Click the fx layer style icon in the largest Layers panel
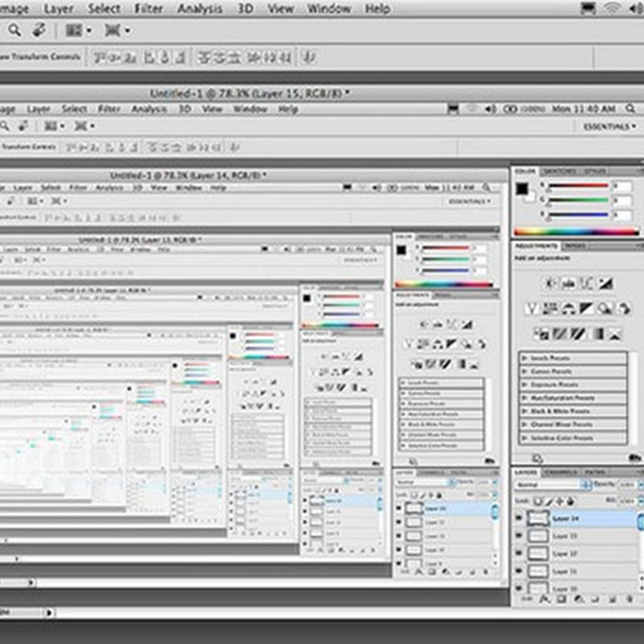644x644 pixels. (545, 600)
